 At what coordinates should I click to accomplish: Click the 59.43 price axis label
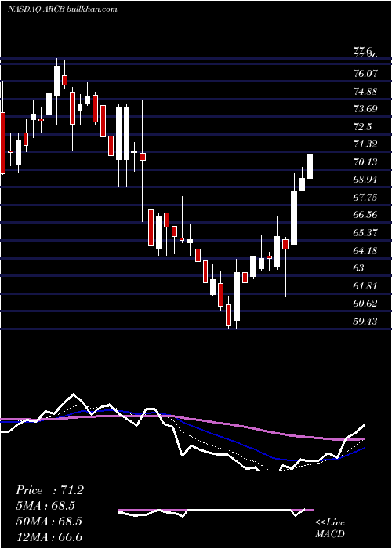point(366,321)
